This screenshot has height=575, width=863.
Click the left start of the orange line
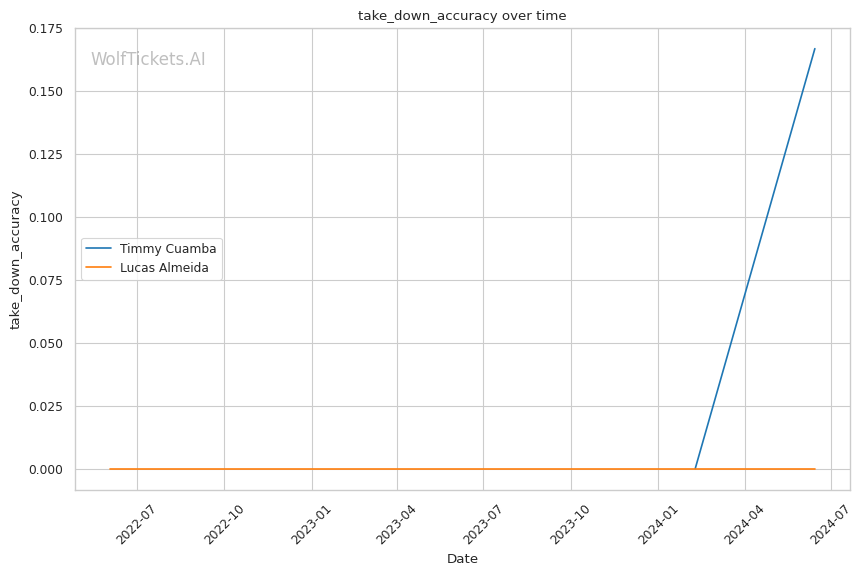(110, 469)
